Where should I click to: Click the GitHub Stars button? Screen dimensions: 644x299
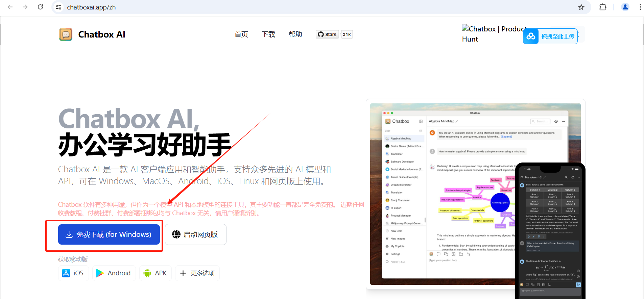(x=327, y=34)
